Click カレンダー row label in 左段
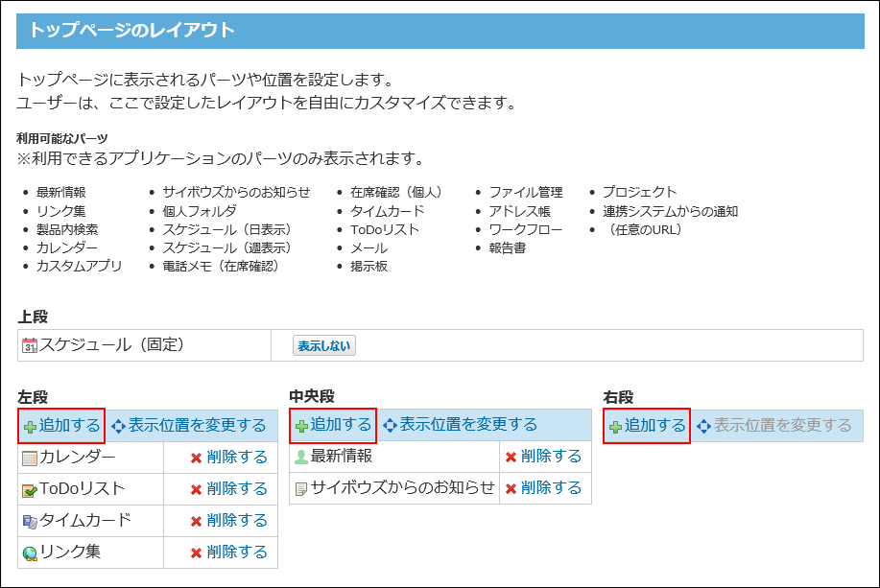The width and height of the screenshot is (880, 588). (77, 458)
